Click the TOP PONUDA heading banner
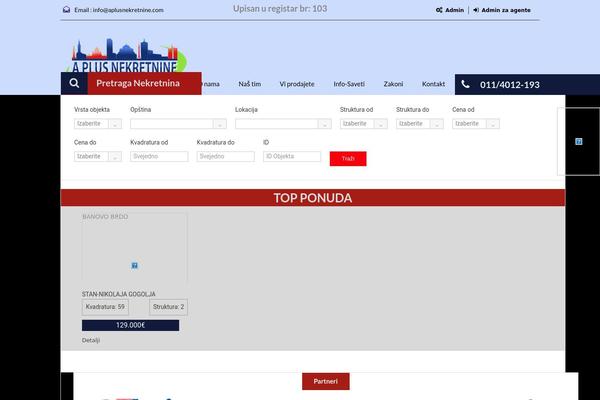 pos(313,198)
